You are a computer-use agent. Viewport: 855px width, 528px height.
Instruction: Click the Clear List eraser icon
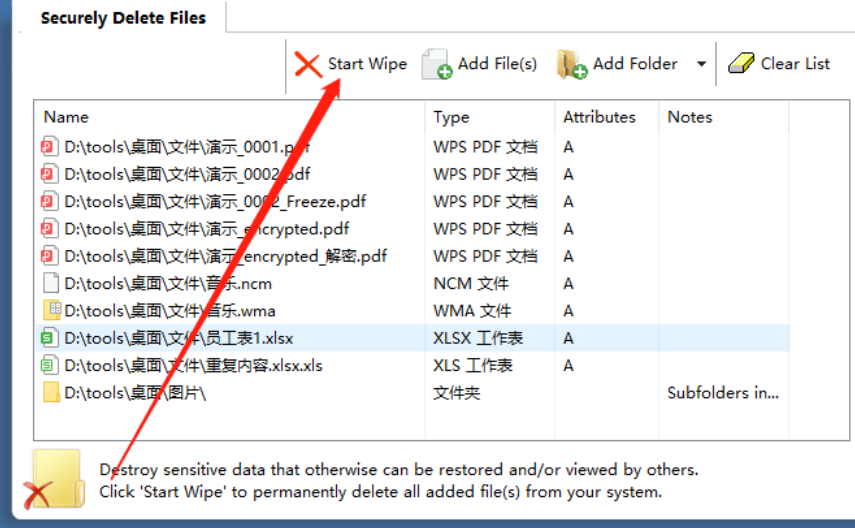point(741,63)
